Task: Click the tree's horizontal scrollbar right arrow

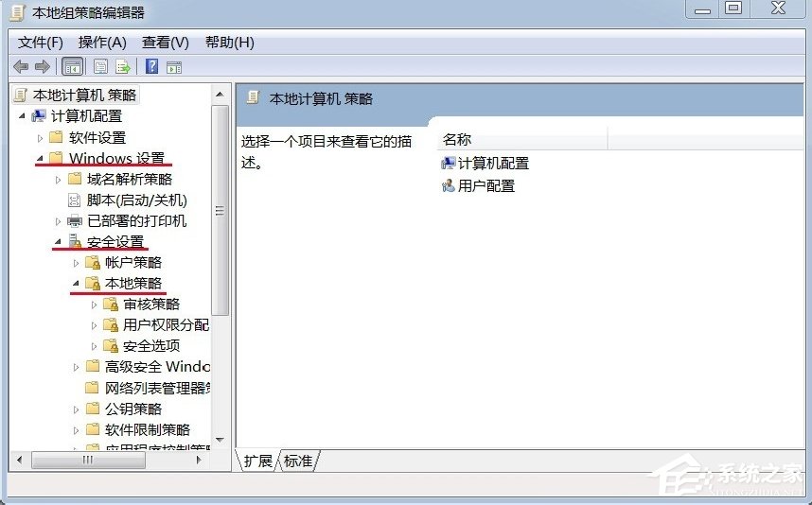Action: click(199, 460)
